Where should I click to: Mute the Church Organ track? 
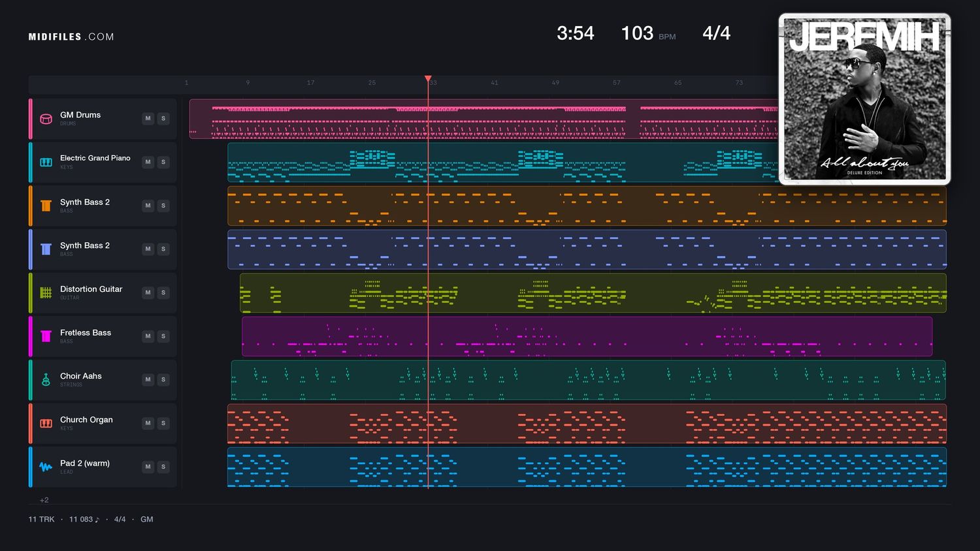tap(148, 423)
